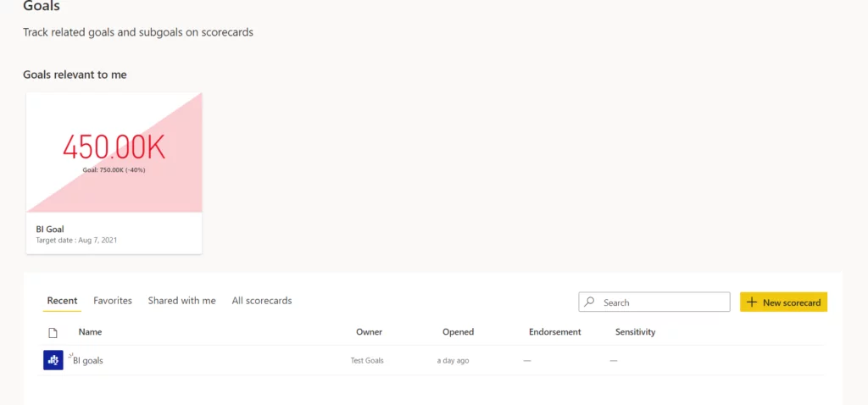This screenshot has height=405, width=868.
Task: Open the All scorecards tab
Action: point(262,301)
